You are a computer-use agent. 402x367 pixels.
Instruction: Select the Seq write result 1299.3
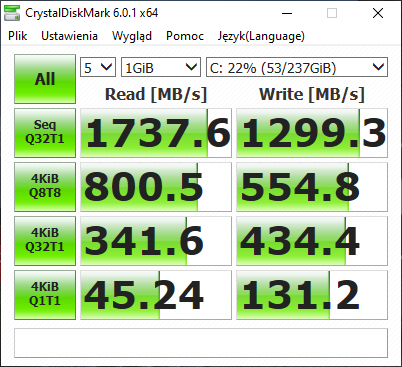click(312, 133)
